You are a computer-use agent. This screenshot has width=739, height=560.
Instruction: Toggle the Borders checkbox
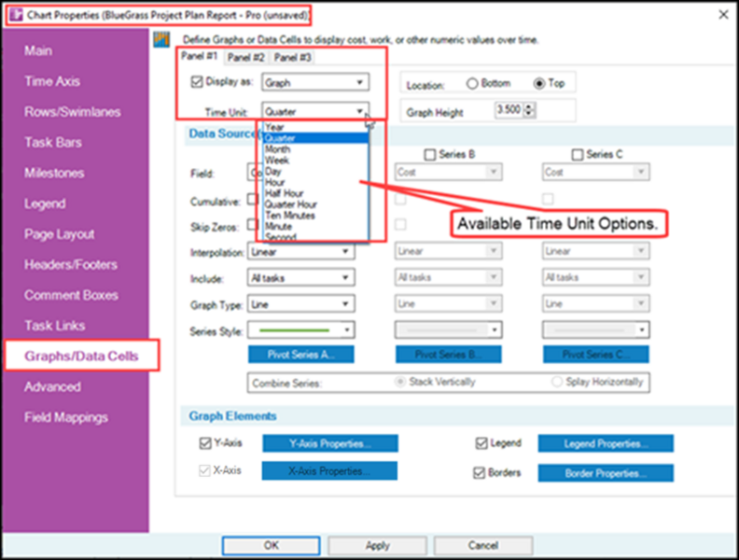pyautogui.click(x=480, y=473)
